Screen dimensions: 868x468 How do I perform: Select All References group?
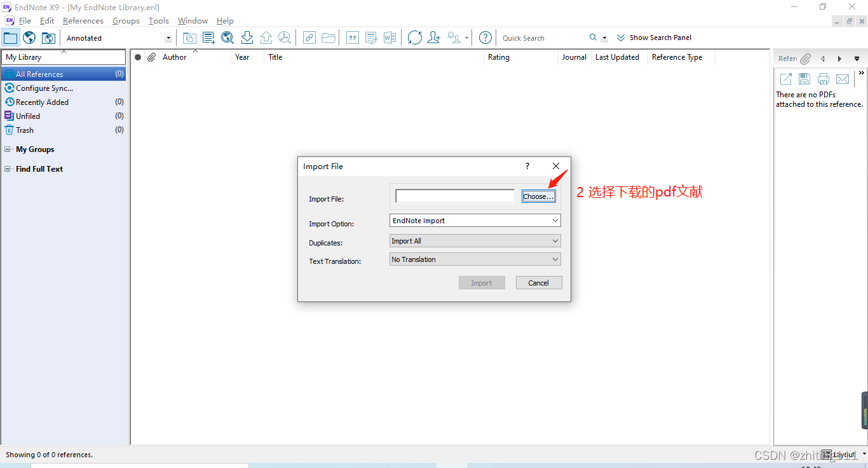[x=64, y=74]
